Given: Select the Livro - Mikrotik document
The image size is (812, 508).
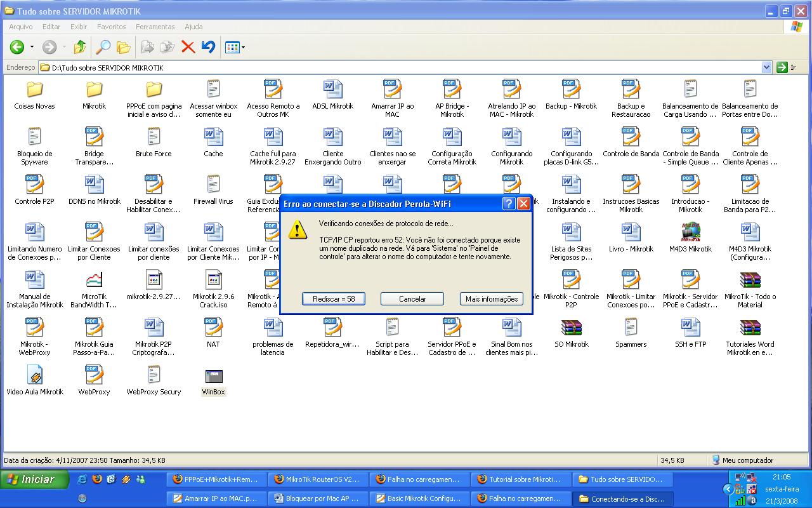Looking at the screenshot, I should pos(631,239).
